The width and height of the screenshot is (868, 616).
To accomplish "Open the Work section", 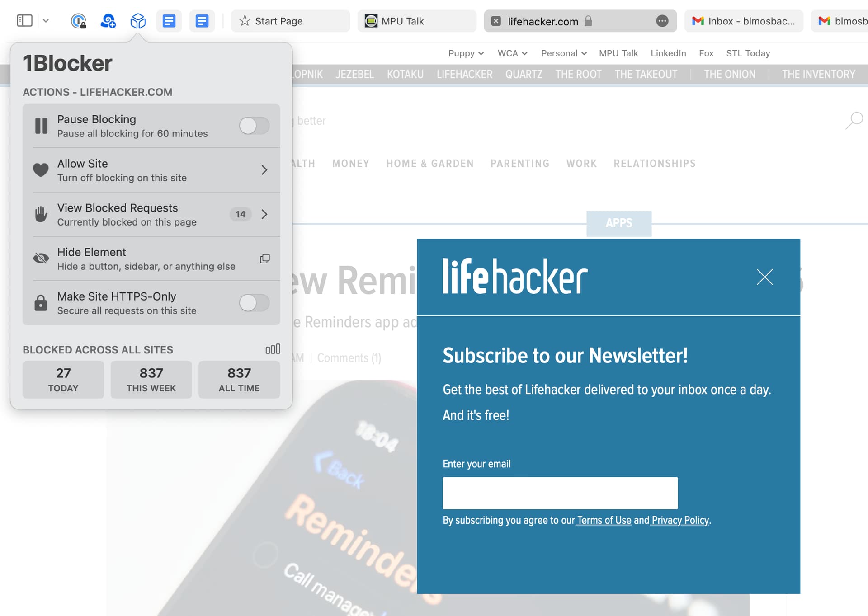I will click(x=581, y=164).
